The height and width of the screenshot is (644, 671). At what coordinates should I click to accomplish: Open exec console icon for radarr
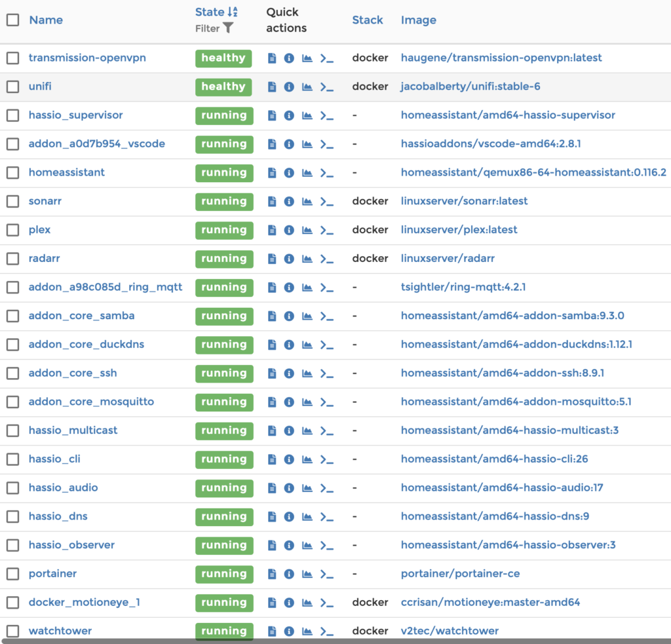[326, 259]
